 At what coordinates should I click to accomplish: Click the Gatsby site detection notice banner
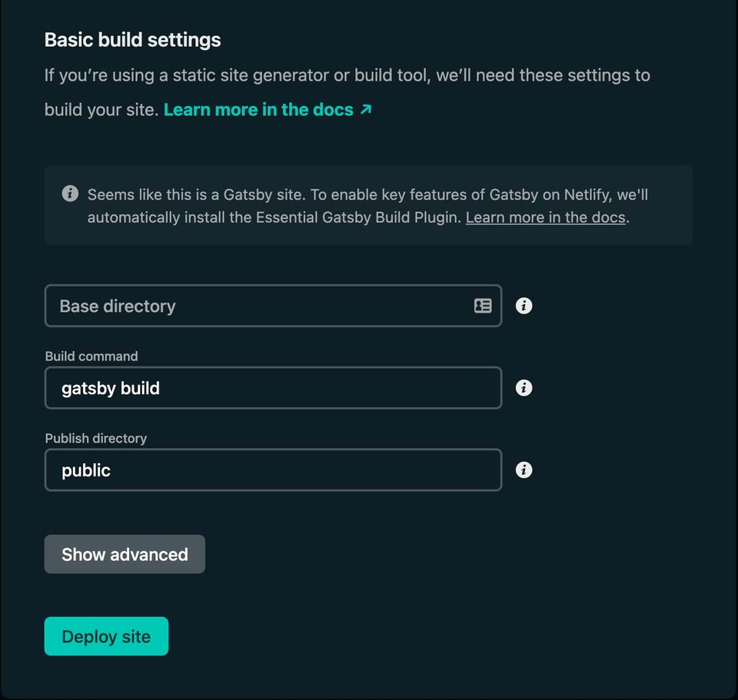[368, 204]
